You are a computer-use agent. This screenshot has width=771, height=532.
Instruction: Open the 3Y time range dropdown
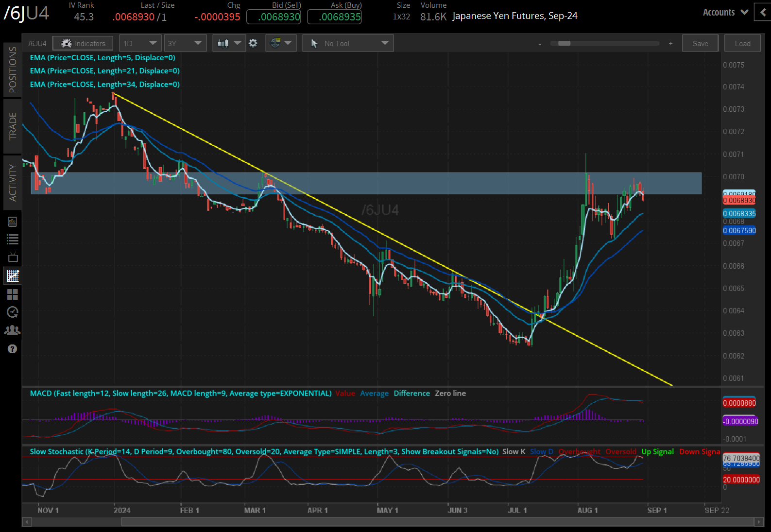(x=185, y=43)
